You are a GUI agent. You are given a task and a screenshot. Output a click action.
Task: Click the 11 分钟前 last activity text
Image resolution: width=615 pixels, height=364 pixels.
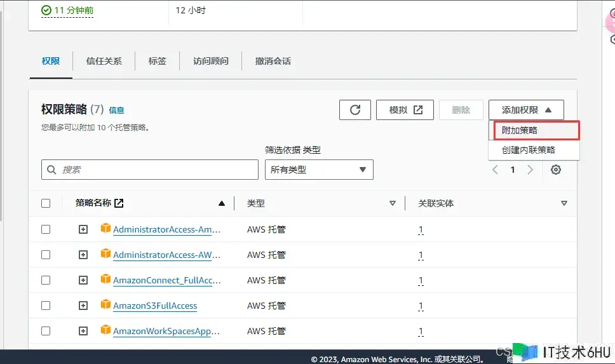tap(74, 10)
